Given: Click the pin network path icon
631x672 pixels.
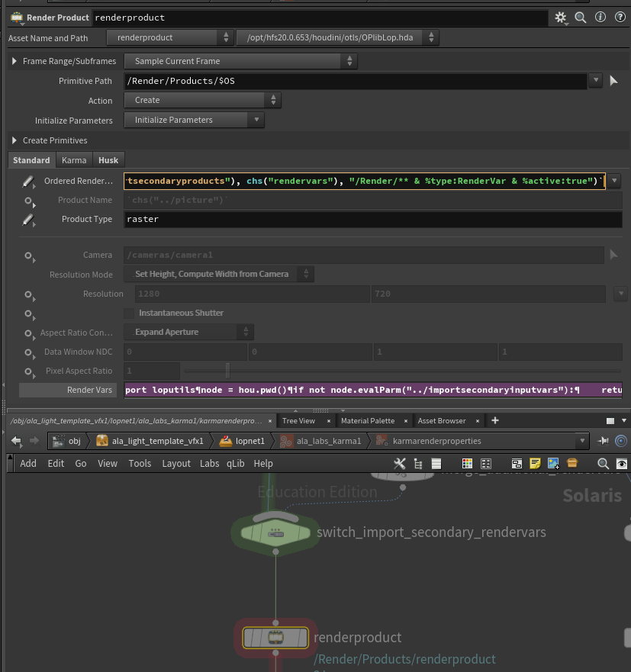Looking at the screenshot, I should tap(603, 441).
